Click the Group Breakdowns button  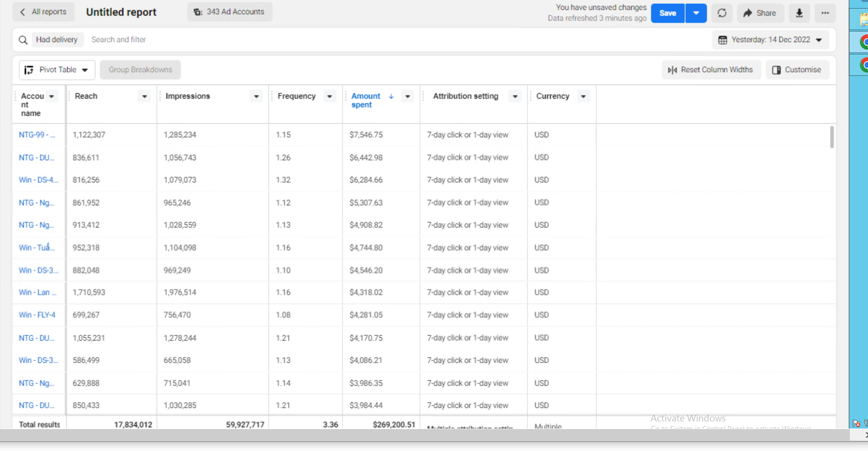pos(140,70)
